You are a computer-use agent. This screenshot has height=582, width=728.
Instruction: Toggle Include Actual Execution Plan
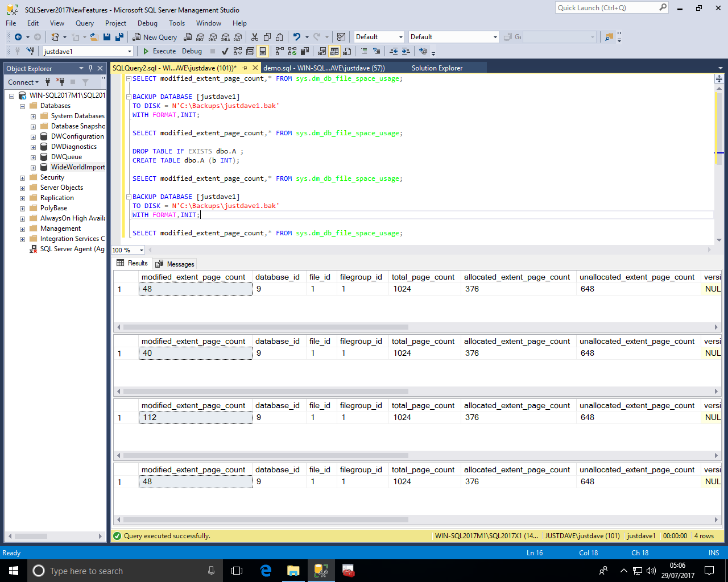pos(279,51)
